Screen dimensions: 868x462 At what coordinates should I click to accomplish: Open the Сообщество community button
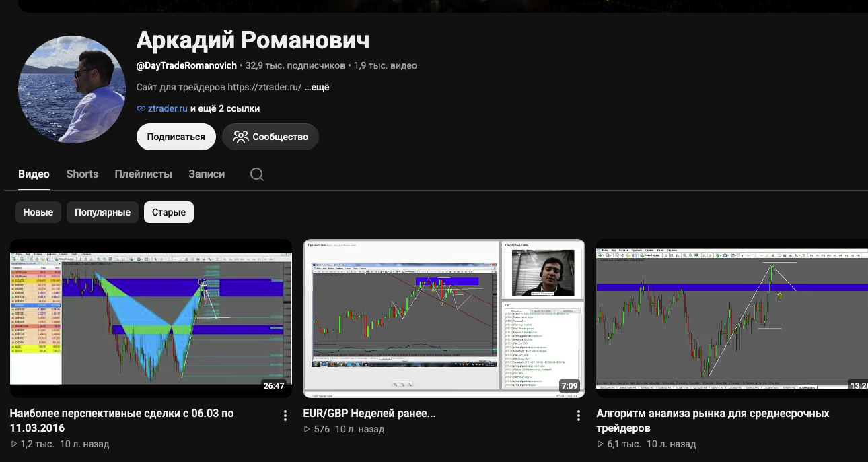[270, 137]
